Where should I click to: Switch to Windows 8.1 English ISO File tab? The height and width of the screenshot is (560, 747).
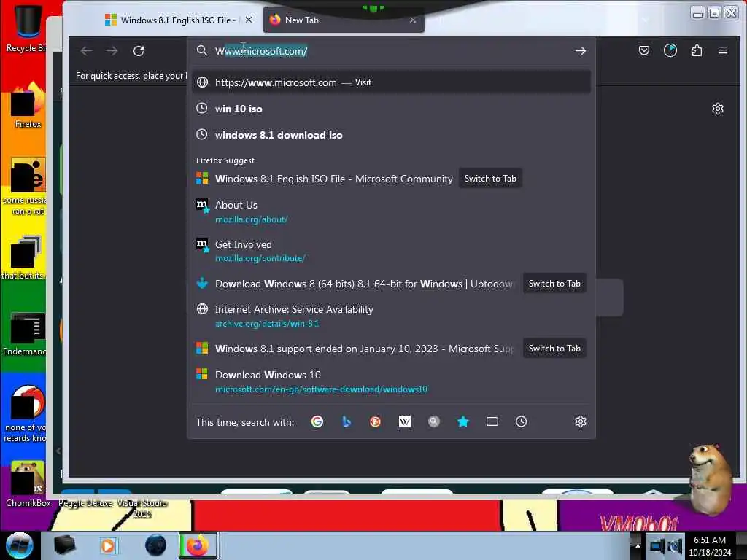coord(177,20)
